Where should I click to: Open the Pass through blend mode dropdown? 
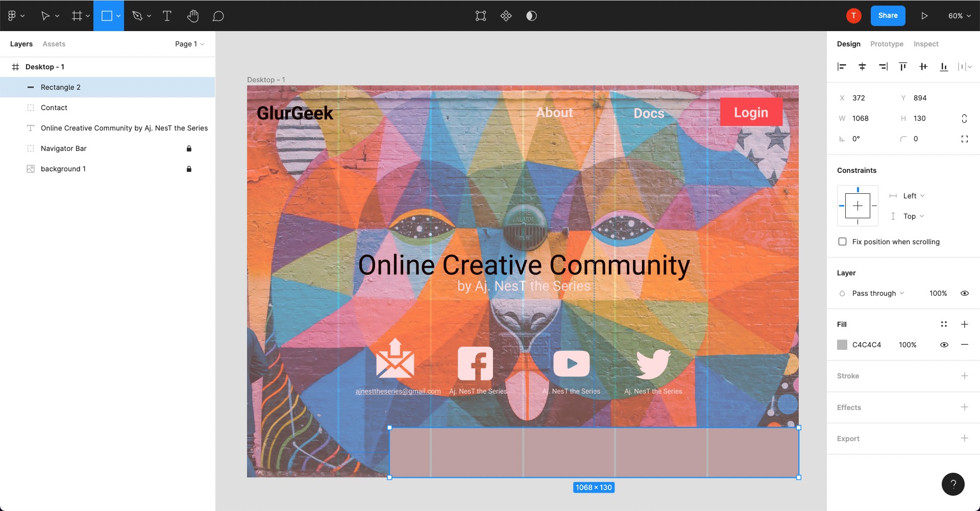pyautogui.click(x=878, y=293)
